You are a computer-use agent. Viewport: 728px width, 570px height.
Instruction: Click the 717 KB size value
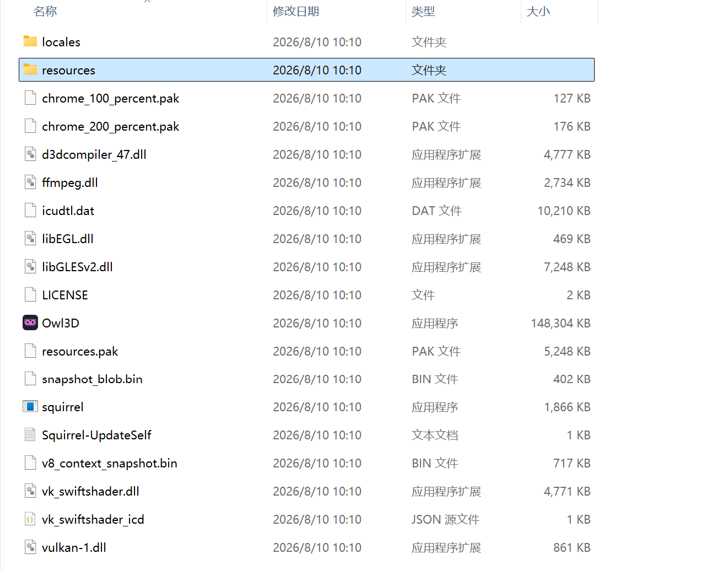pos(572,463)
